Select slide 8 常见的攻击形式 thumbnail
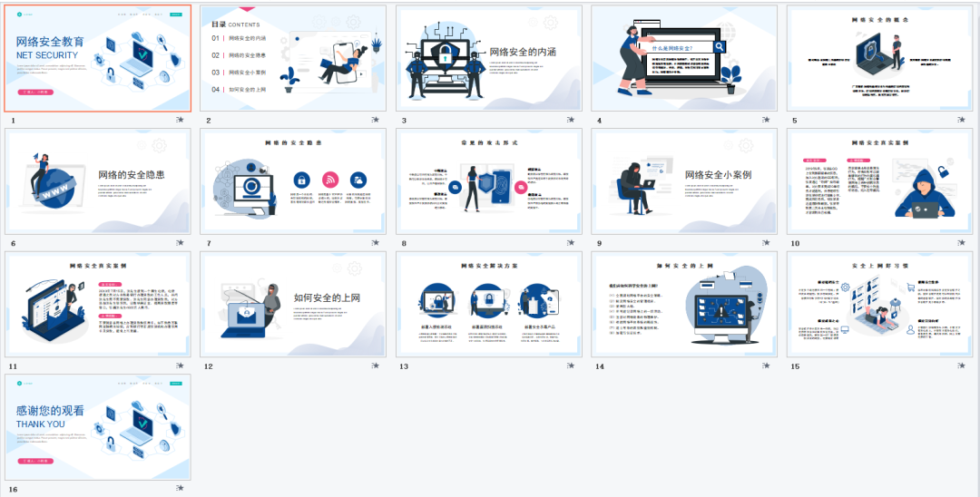 [489, 181]
